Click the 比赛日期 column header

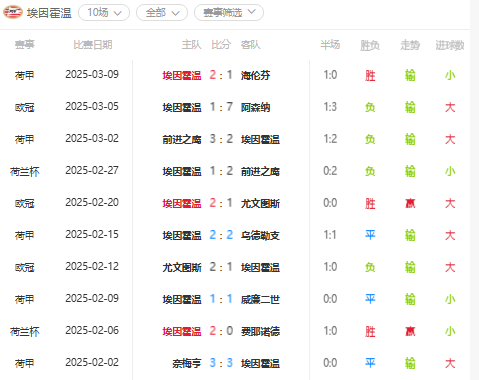click(x=93, y=45)
